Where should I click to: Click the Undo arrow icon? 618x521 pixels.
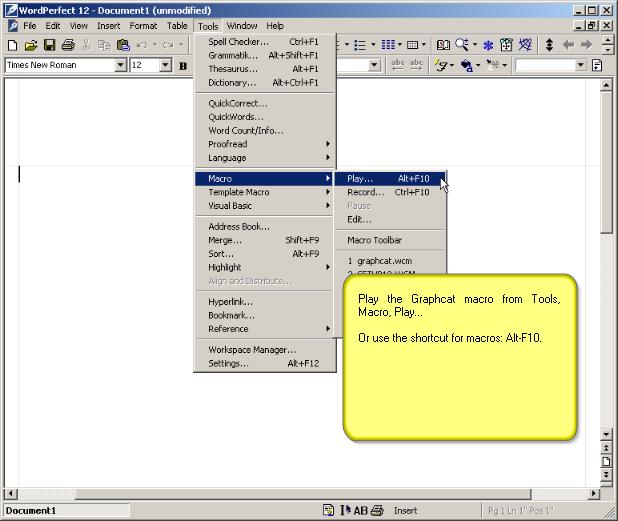[142, 45]
